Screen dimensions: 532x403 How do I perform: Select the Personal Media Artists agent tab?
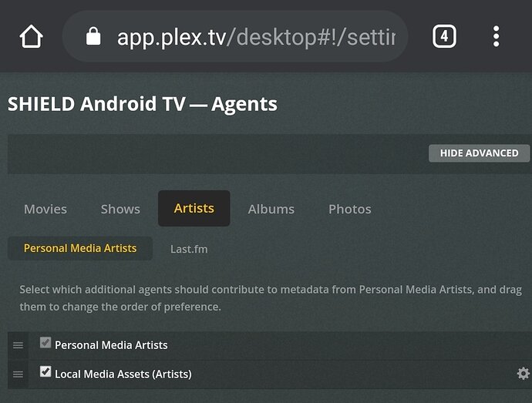pyautogui.click(x=80, y=248)
